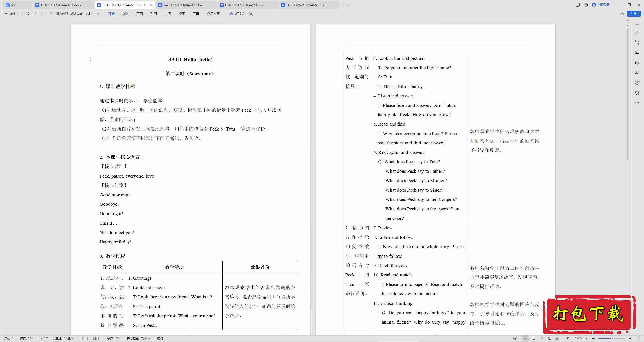This screenshot has width=644, height=342.
Task: Select the pen edit tool in right sidebar
Action: pyautogui.click(x=637, y=33)
